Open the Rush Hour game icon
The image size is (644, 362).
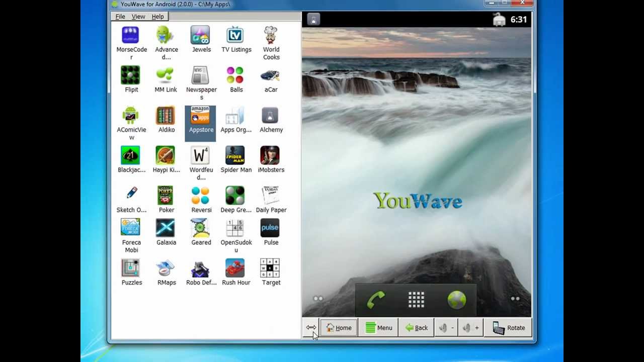(x=235, y=268)
